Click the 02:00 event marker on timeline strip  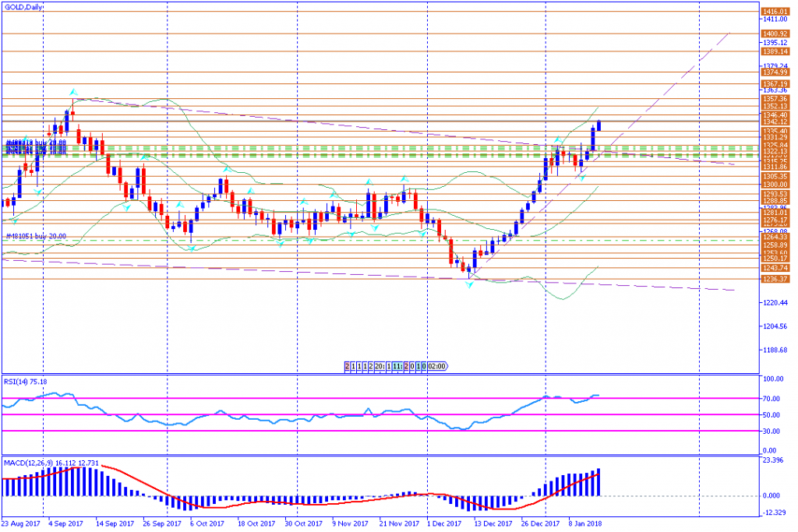pos(436,366)
